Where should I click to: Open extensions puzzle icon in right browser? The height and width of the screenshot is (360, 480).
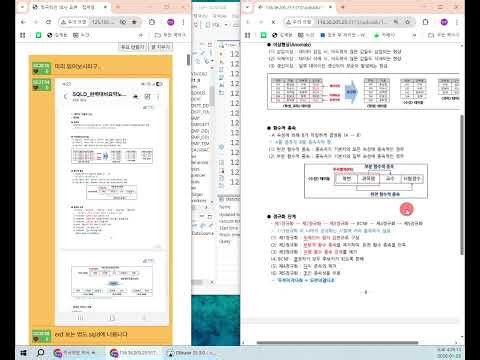(425, 22)
